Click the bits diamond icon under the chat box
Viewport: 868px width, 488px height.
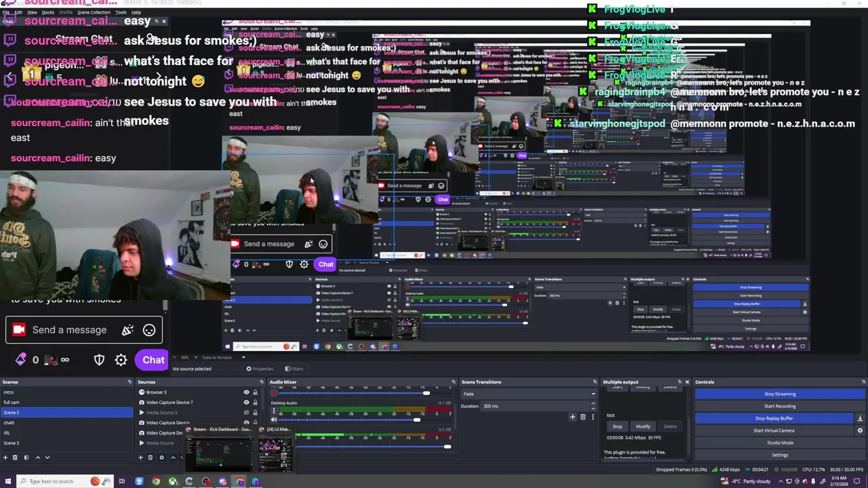click(x=21, y=359)
